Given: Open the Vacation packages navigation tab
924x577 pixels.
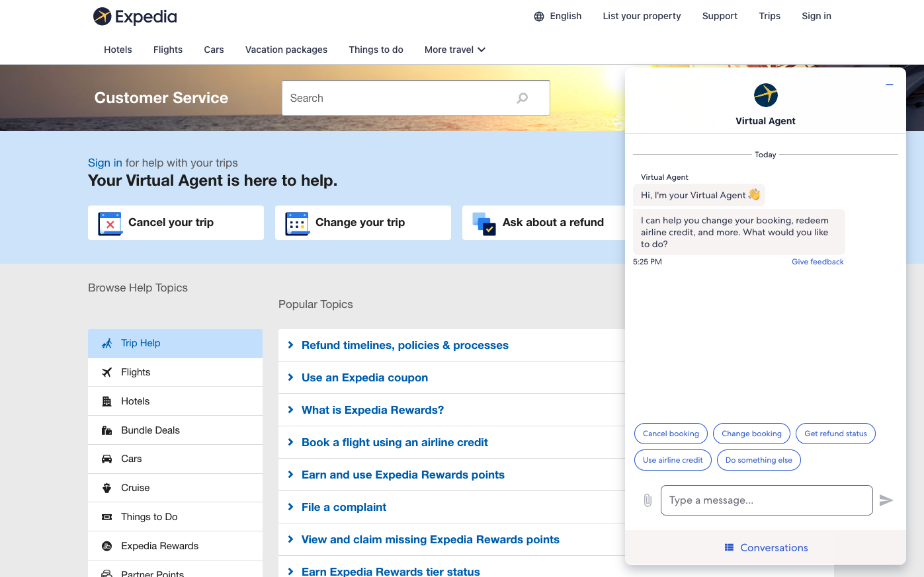Looking at the screenshot, I should pos(286,50).
